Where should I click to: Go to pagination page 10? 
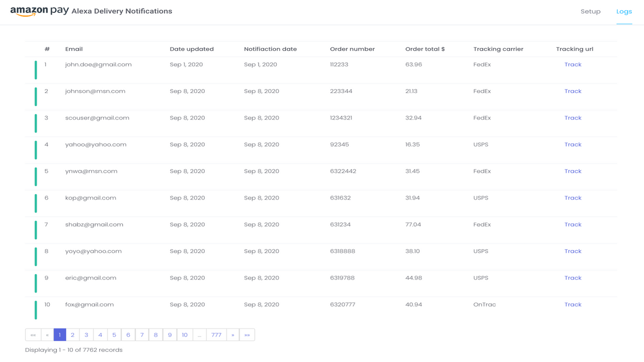coord(185,335)
